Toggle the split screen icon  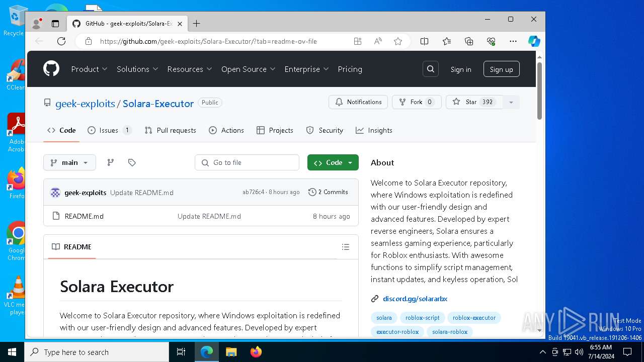pyautogui.click(x=425, y=41)
